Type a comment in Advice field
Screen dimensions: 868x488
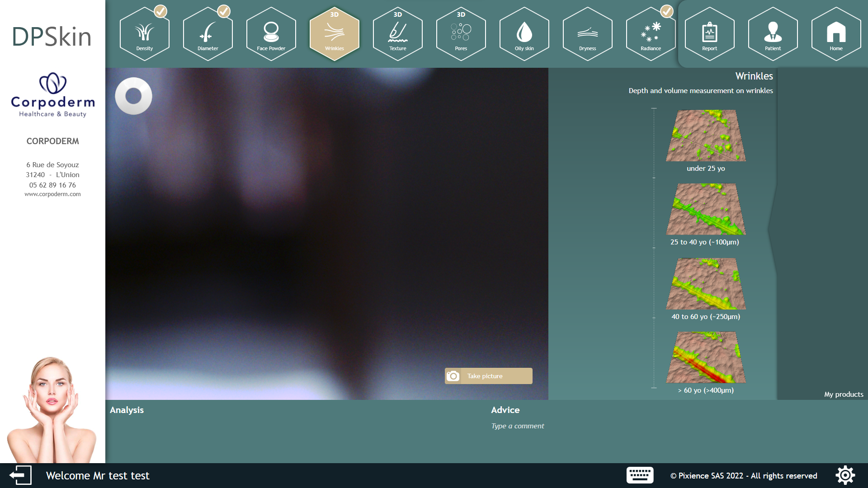(x=518, y=426)
